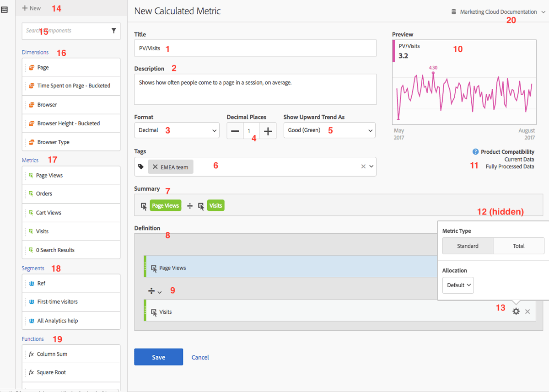
Task: Select Total as the Metric Type
Action: (x=519, y=246)
